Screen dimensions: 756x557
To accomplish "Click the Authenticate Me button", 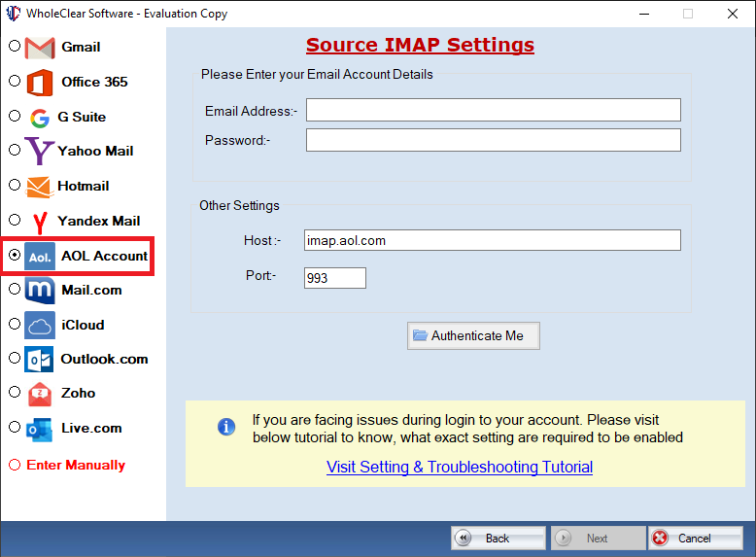I will [473, 335].
